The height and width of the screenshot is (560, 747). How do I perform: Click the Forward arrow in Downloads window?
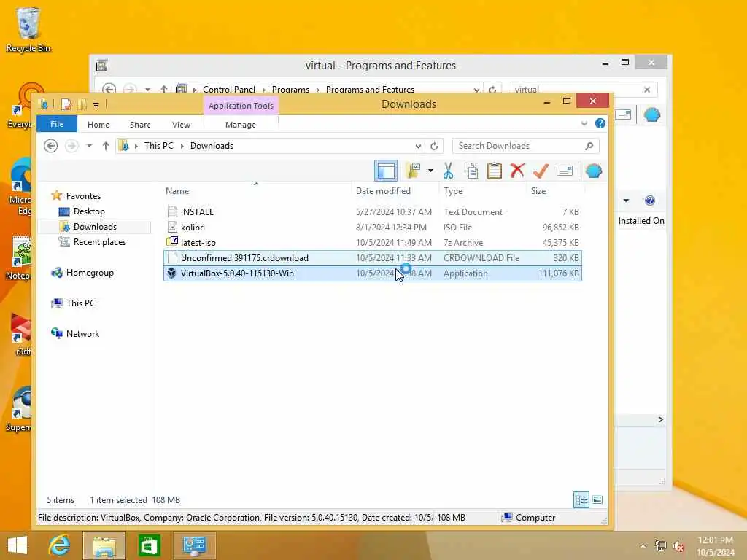[71, 146]
